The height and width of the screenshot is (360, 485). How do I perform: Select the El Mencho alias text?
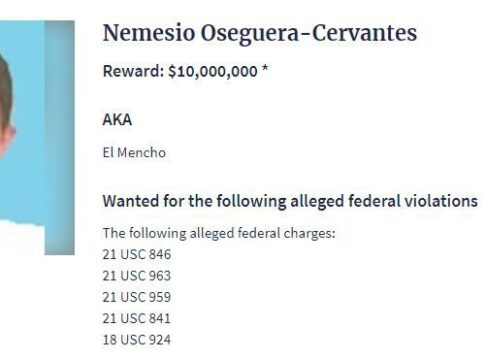pos(134,153)
